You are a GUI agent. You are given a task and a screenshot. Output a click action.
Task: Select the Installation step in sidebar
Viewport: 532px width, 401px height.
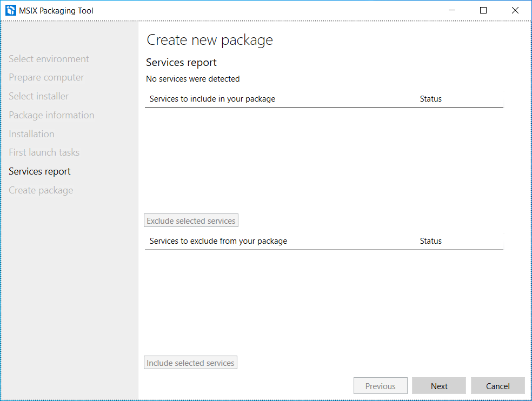pos(31,134)
